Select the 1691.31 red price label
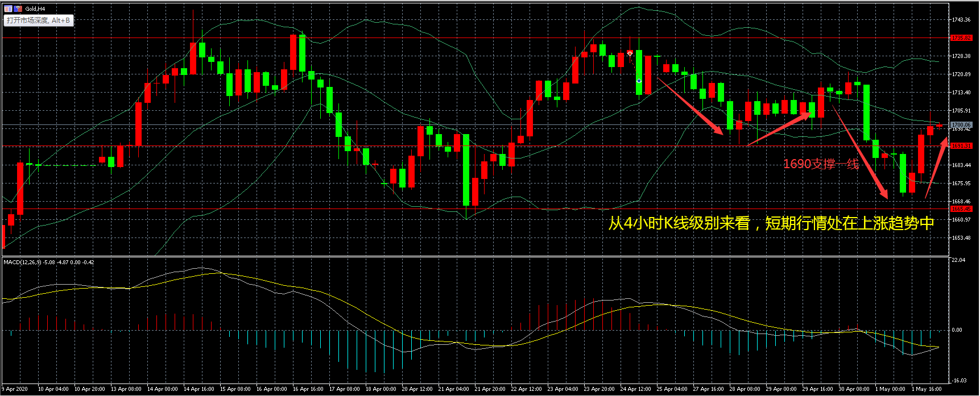This screenshot has height=396, width=980. [961, 146]
